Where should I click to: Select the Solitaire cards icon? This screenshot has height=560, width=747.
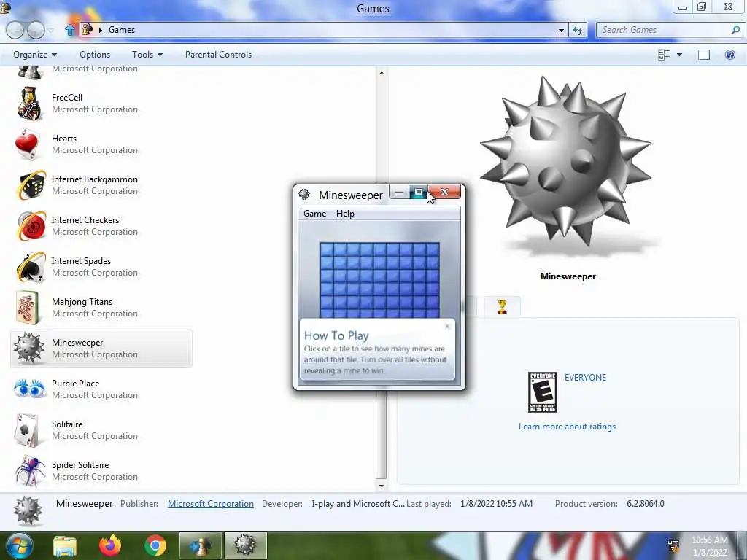(x=28, y=430)
